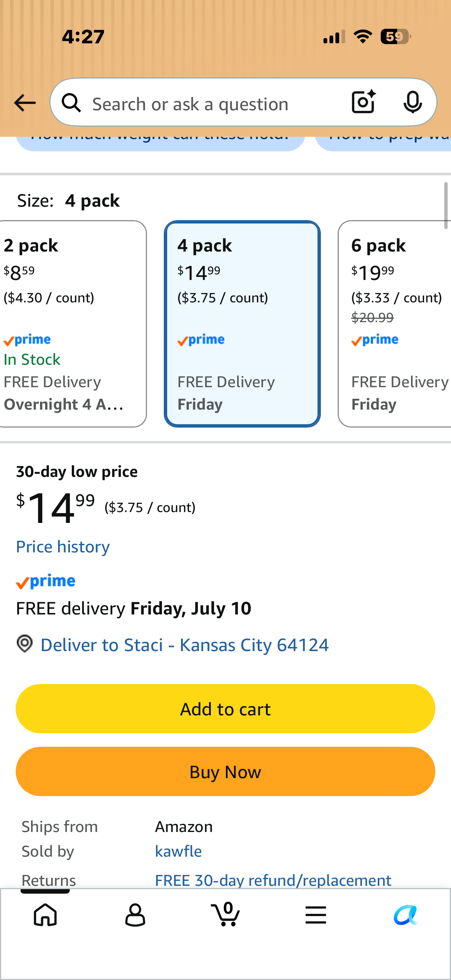The height and width of the screenshot is (980, 451).
Task: Change delivery address Kansas City 64124
Action: tap(185, 645)
